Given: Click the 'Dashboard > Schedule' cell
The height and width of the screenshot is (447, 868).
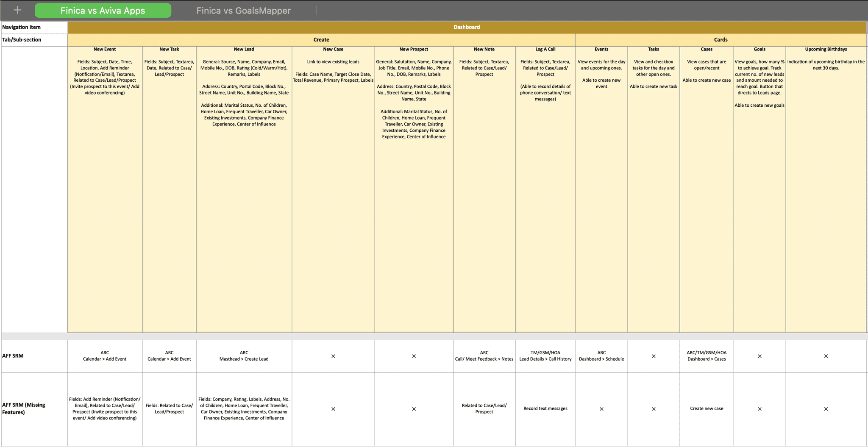Looking at the screenshot, I should (x=601, y=356).
